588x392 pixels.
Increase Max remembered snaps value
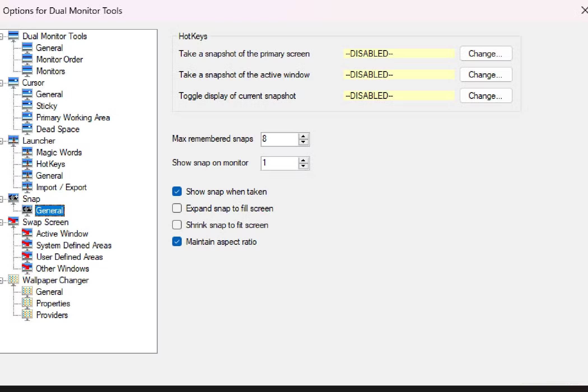(x=303, y=136)
